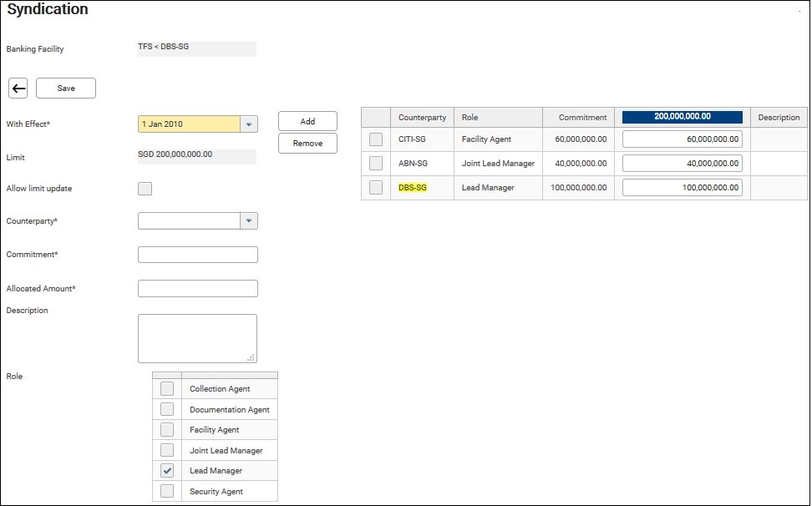
Task: Tick the Security Agent role checkbox
Action: pyautogui.click(x=167, y=492)
